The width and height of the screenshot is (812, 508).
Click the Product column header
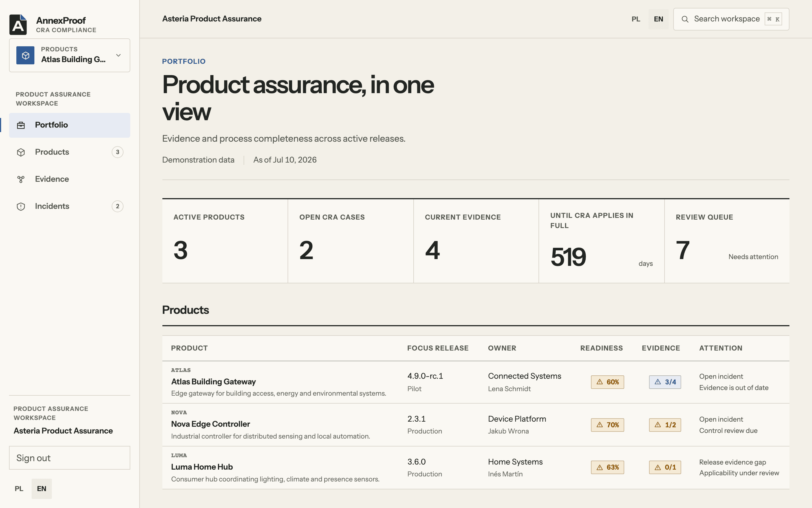(x=189, y=348)
